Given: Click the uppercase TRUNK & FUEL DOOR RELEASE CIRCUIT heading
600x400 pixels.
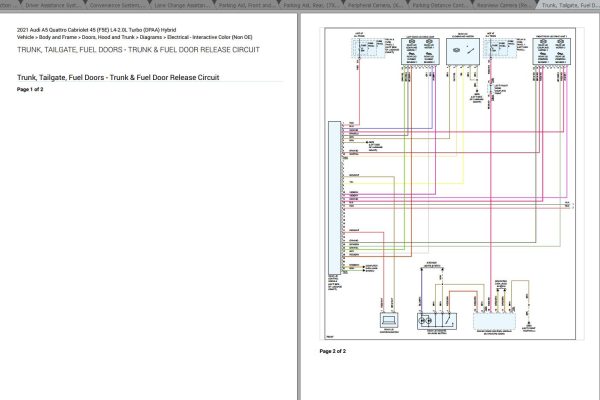Looking at the screenshot, I should (x=138, y=50).
